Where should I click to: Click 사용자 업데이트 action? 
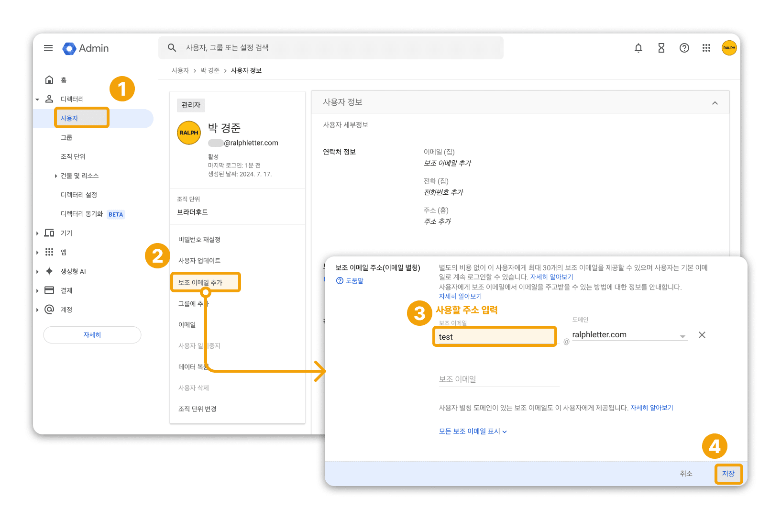click(x=199, y=261)
